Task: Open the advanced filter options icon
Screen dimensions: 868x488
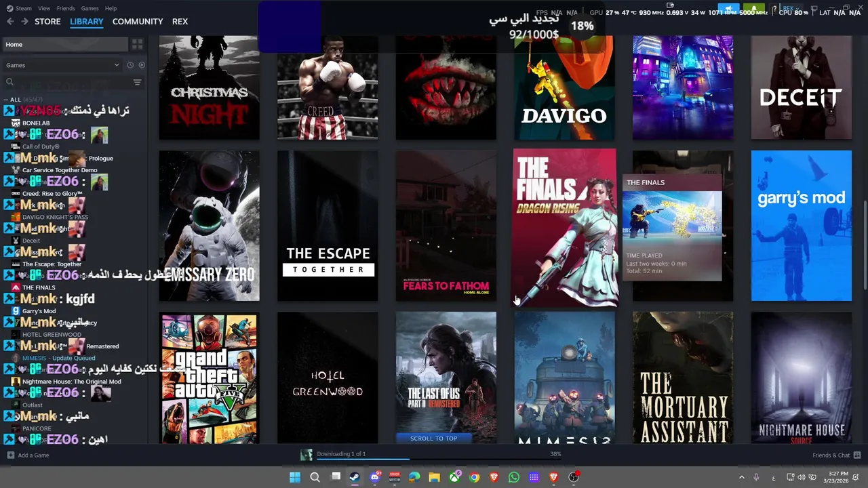Action: 137,82
